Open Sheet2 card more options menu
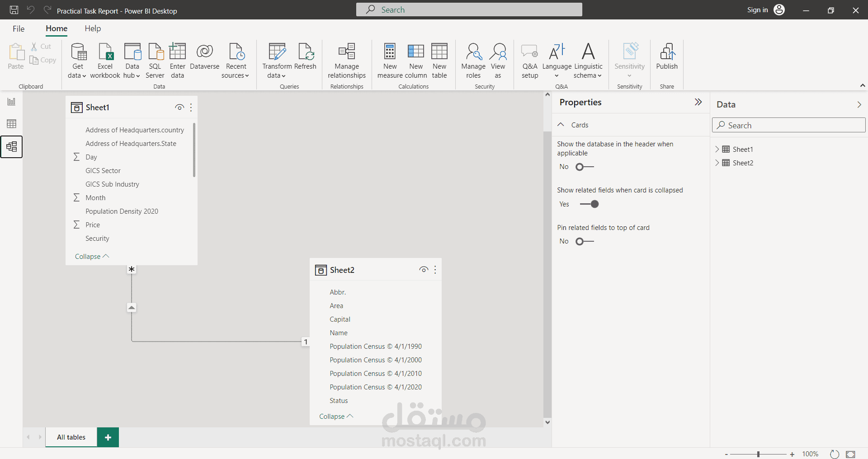This screenshot has width=868, height=459. pos(435,270)
